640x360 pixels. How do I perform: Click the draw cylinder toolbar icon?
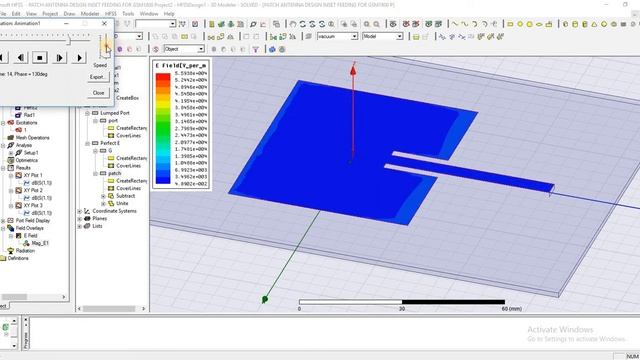[575, 24]
